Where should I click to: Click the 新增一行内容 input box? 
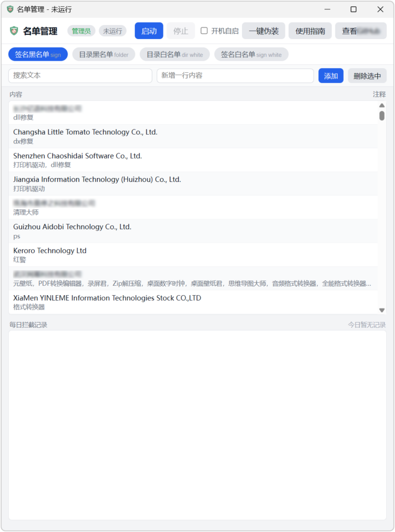pyautogui.click(x=235, y=76)
